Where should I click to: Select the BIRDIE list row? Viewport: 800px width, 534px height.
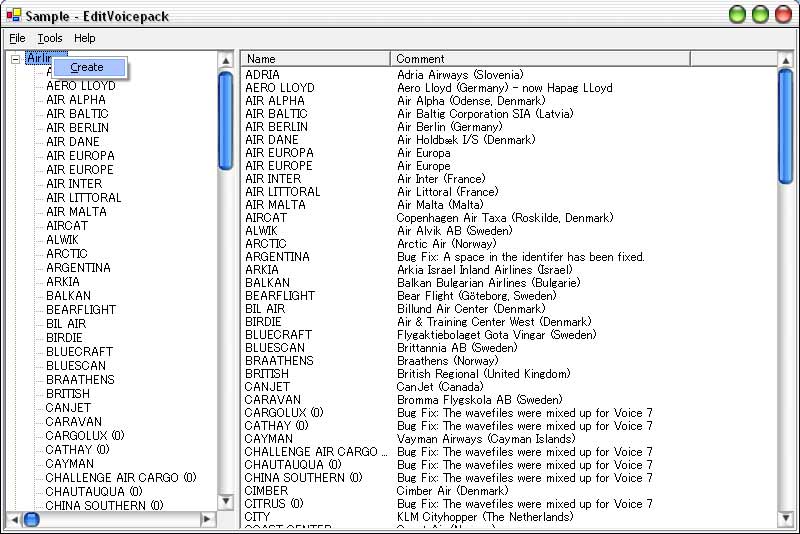[x=508, y=322]
